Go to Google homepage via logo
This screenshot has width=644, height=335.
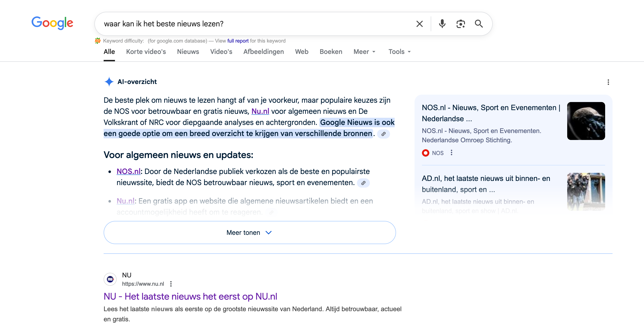[x=52, y=23]
